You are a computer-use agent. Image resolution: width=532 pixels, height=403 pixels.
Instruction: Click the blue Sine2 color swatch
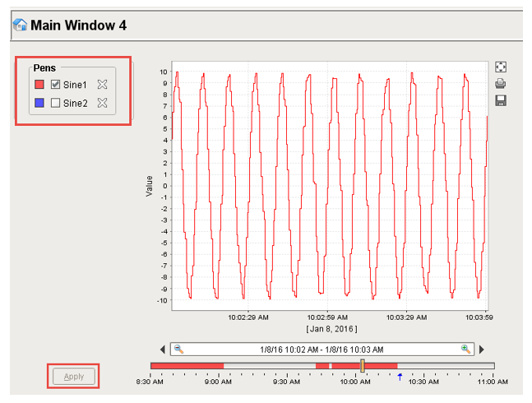(39, 103)
